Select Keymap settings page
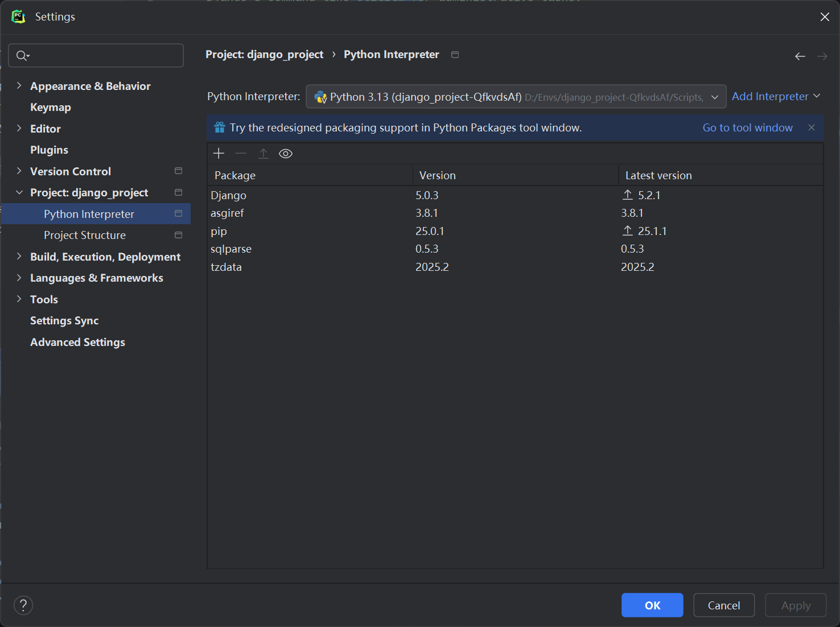Screen dimensions: 840x627 click(x=51, y=107)
